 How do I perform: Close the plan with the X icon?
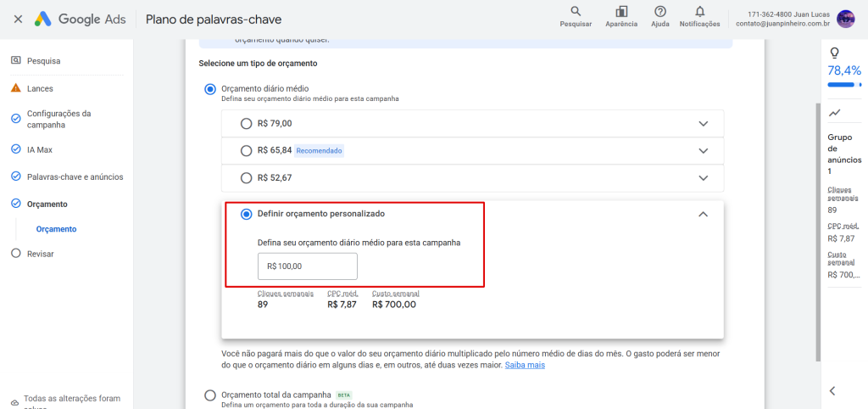click(19, 20)
